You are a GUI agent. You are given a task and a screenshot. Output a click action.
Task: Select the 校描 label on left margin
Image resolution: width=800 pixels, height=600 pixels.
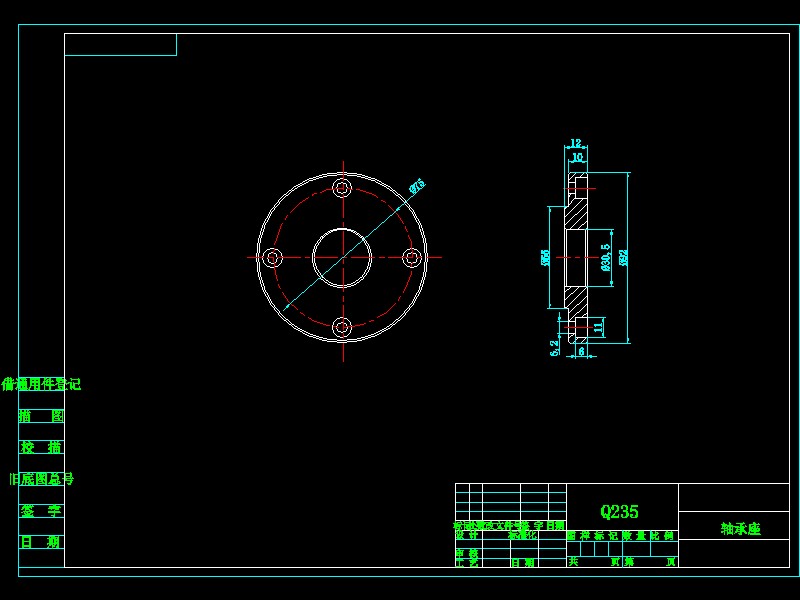click(x=41, y=447)
